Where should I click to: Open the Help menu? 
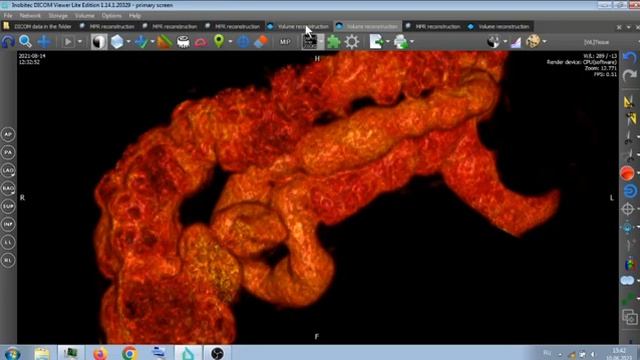(x=135, y=16)
